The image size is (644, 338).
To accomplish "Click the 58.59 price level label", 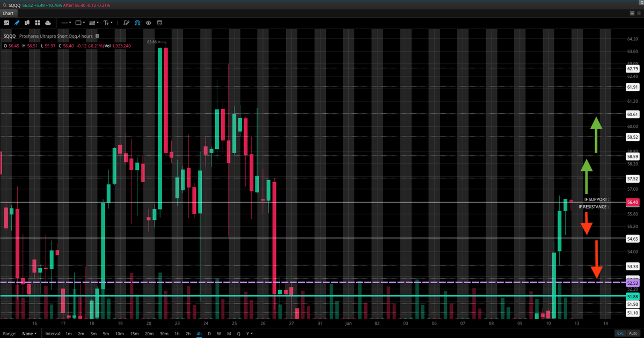I will [632, 157].
